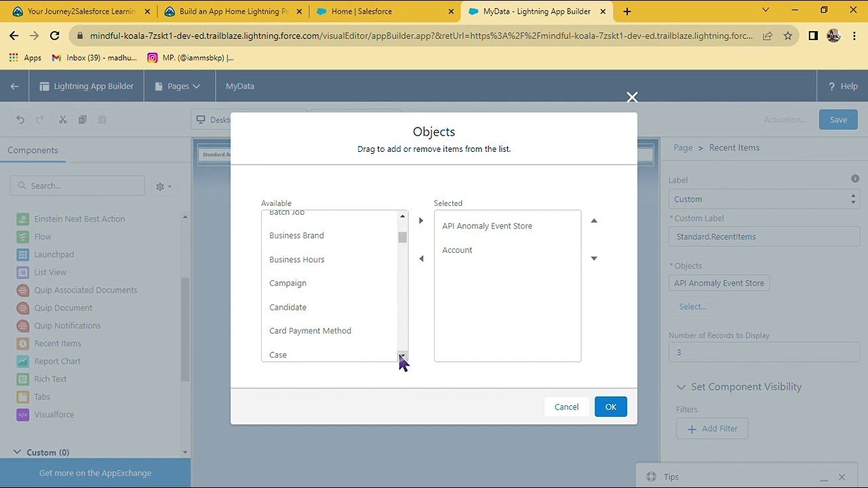Select the Visualforce component
Image resolution: width=868 pixels, height=488 pixels.
[x=45, y=415]
